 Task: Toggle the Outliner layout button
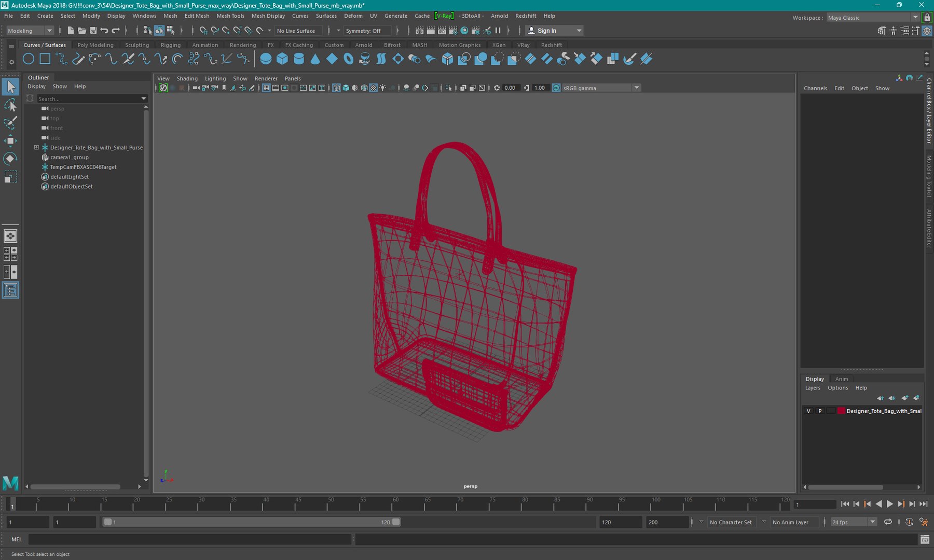pyautogui.click(x=10, y=290)
